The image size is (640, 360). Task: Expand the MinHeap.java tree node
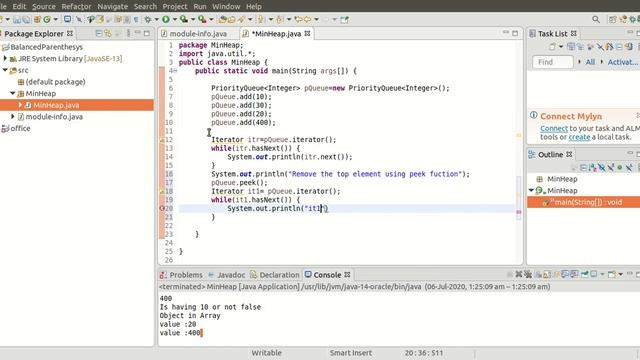(20, 105)
